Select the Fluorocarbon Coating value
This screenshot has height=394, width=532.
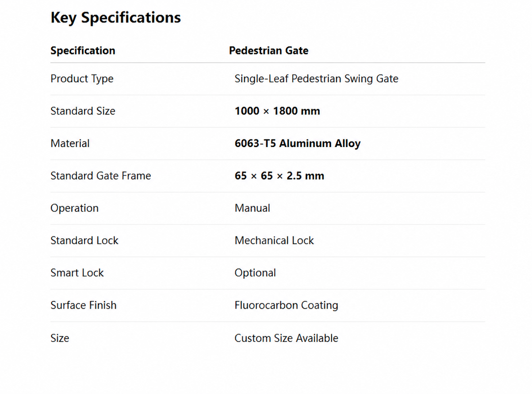286,305
